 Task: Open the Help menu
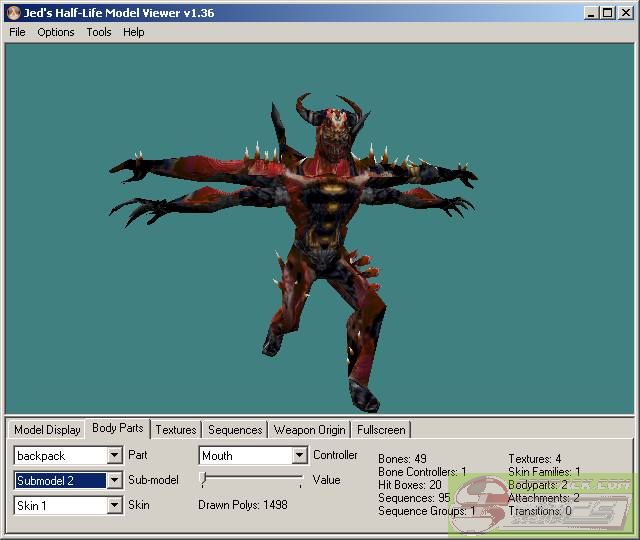coord(133,32)
